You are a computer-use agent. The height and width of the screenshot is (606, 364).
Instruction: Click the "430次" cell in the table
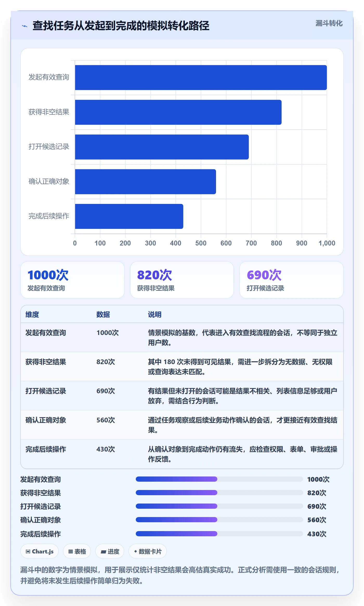click(106, 449)
